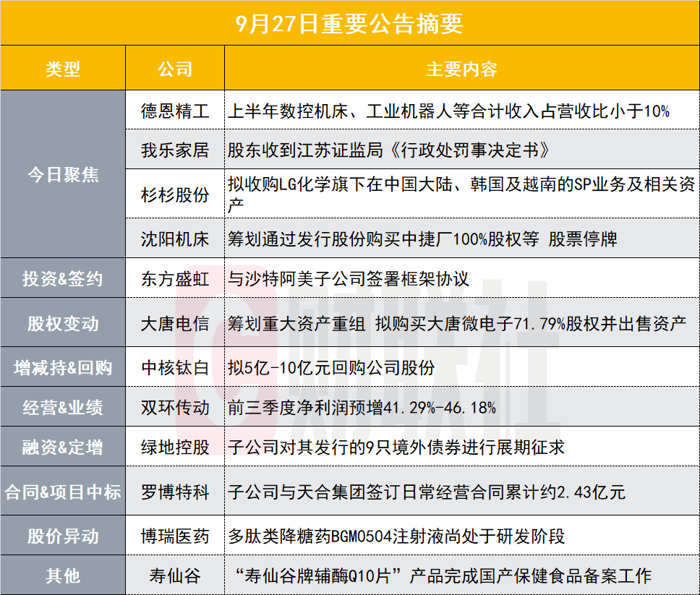Click text 筹划通过发行股份购买中捷厂100%股权等
The image size is (700, 595).
(383, 239)
